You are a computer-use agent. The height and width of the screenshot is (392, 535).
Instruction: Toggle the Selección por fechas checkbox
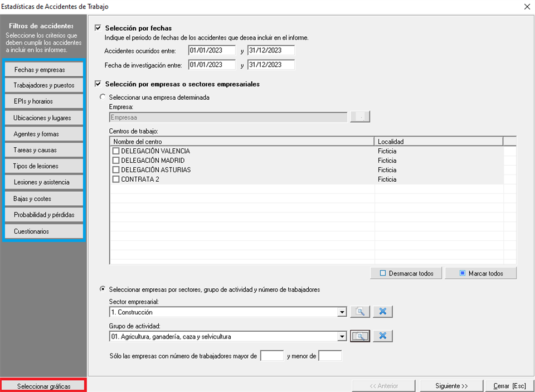[99, 28]
